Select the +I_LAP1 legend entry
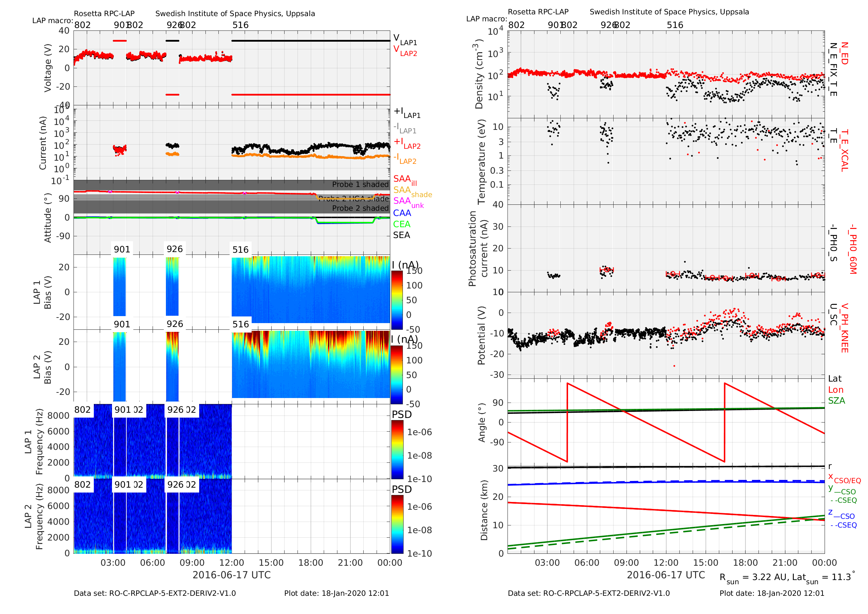This screenshot has height=614, width=868. (x=407, y=112)
